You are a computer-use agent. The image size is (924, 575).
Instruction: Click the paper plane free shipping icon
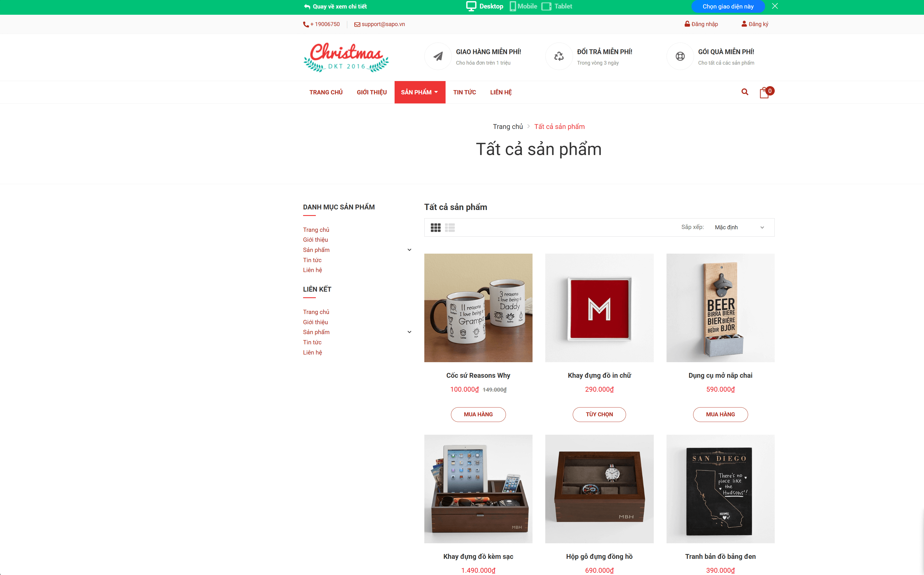click(438, 56)
